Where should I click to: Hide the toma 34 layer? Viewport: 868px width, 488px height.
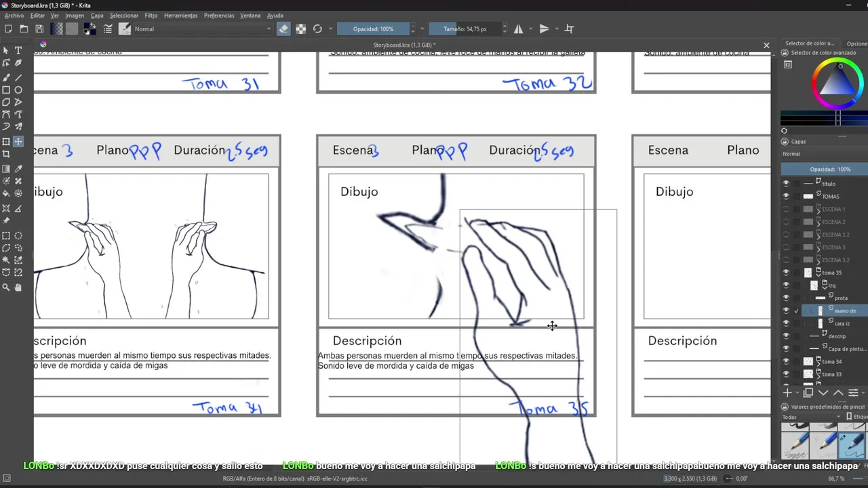(786, 361)
